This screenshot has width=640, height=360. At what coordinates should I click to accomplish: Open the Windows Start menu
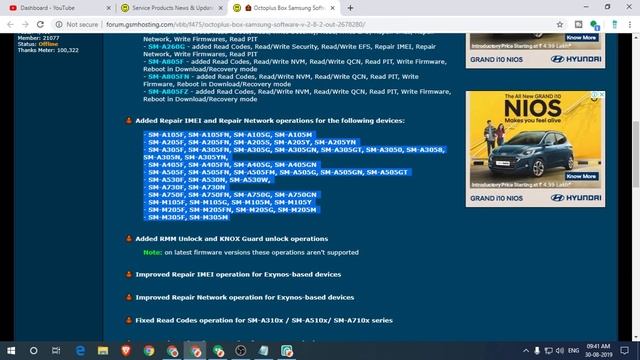tap(11, 351)
